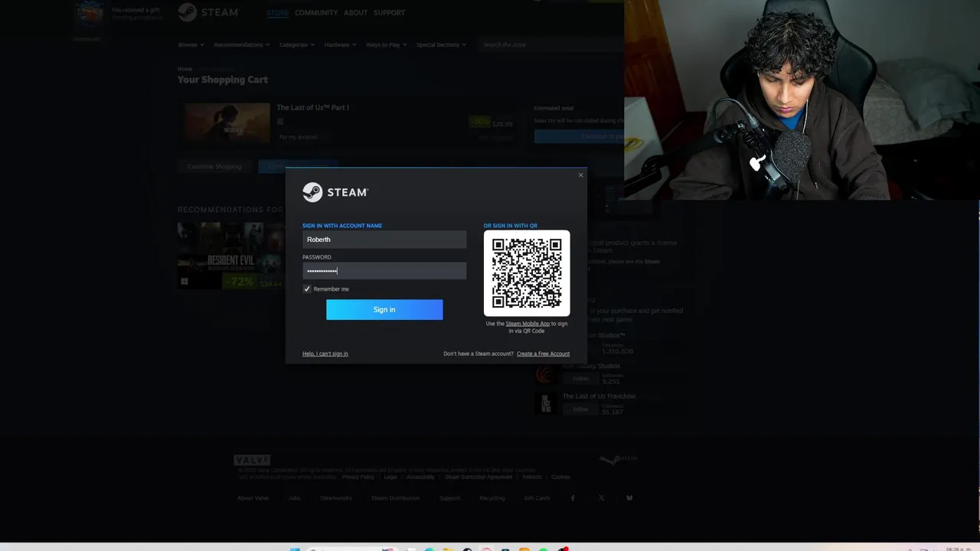Expand the Hardware dropdown menu
Viewport: 980px width, 551px height.
point(341,45)
